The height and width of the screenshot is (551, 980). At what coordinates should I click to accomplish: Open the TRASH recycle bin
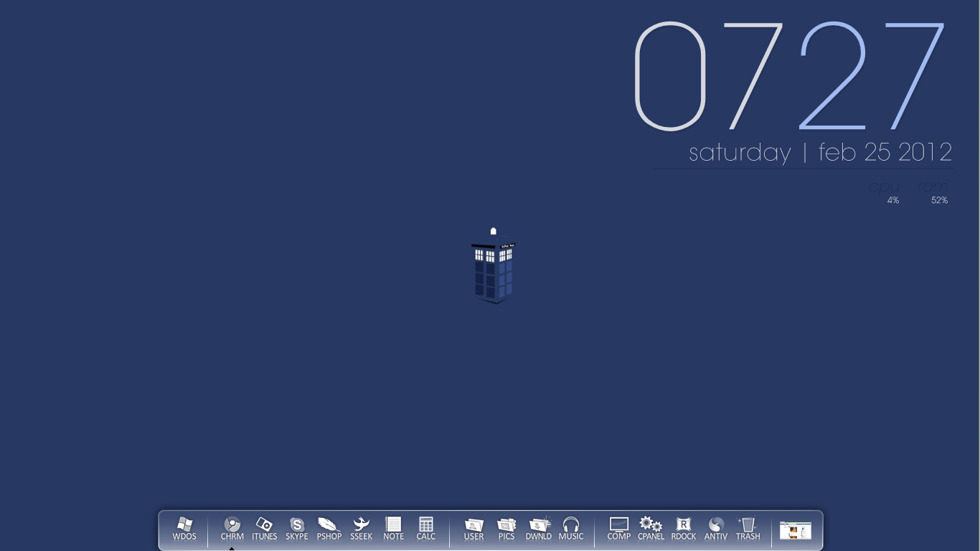click(x=748, y=529)
